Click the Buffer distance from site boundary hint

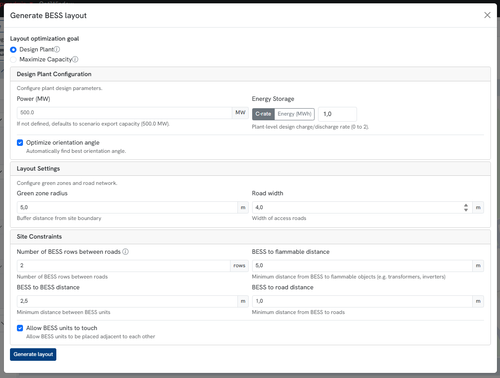(x=59, y=218)
